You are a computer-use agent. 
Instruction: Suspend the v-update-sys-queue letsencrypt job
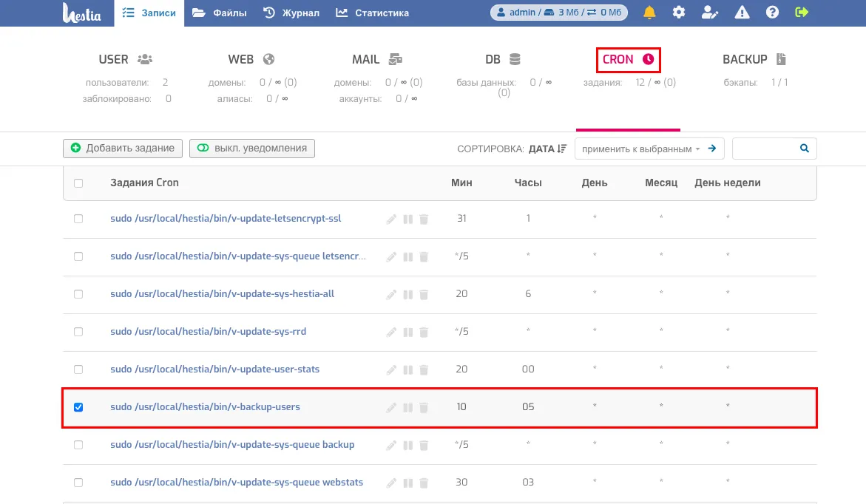tap(408, 256)
